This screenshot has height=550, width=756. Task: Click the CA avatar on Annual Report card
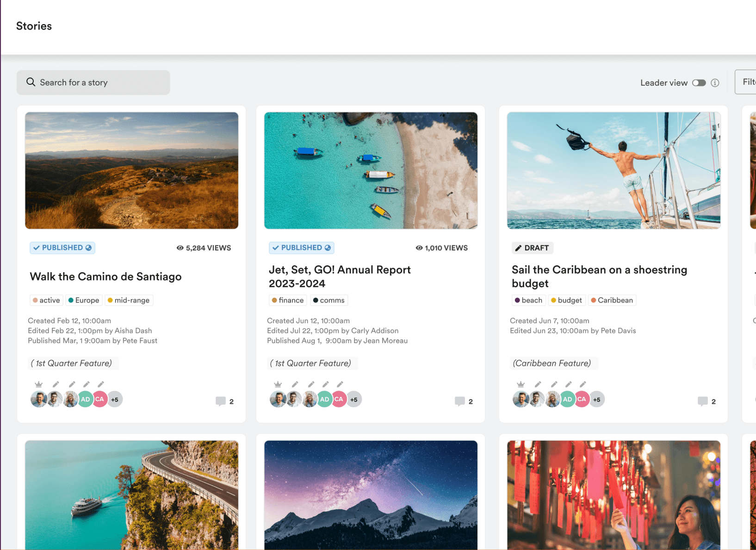click(x=339, y=399)
